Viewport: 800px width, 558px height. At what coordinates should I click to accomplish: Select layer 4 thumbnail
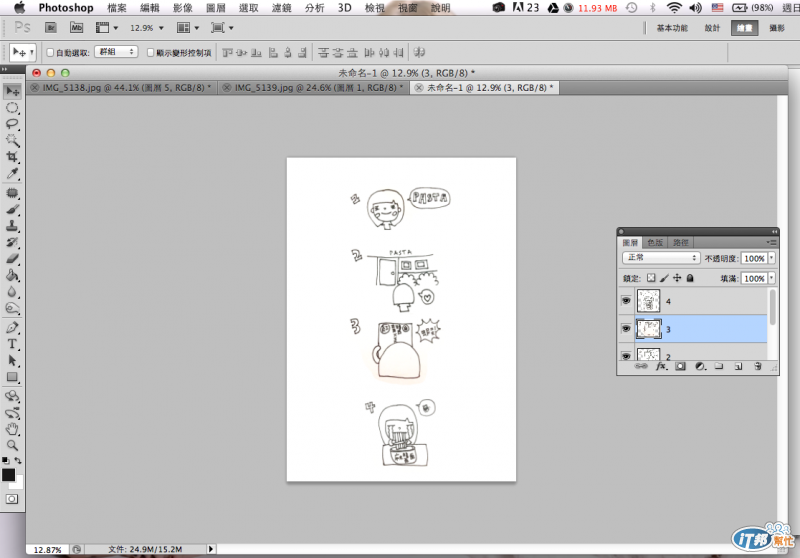(649, 300)
